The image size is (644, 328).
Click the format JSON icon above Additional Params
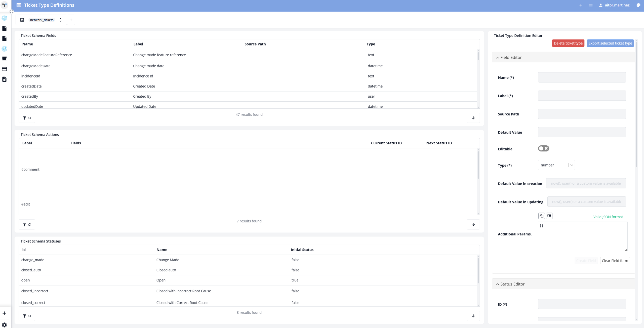[x=549, y=216]
